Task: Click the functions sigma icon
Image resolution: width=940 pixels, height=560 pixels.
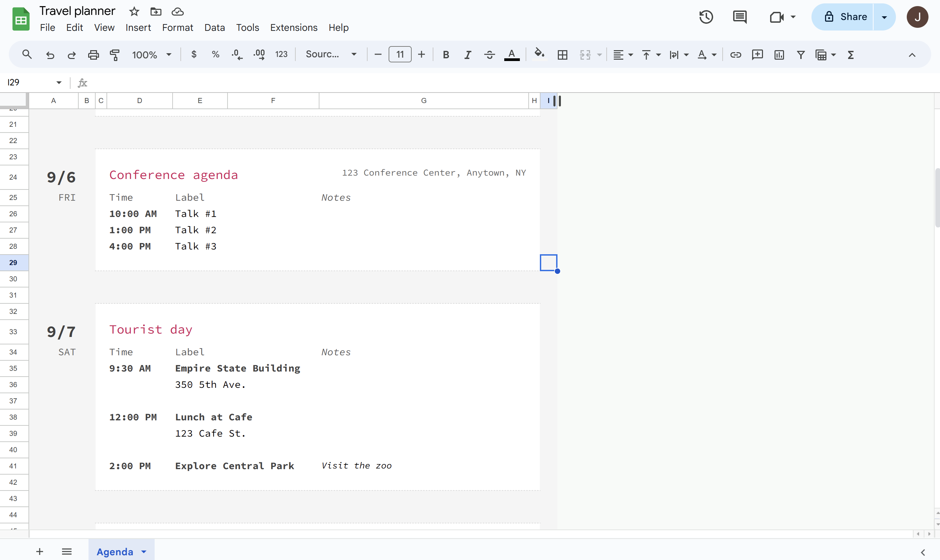Action: (850, 55)
